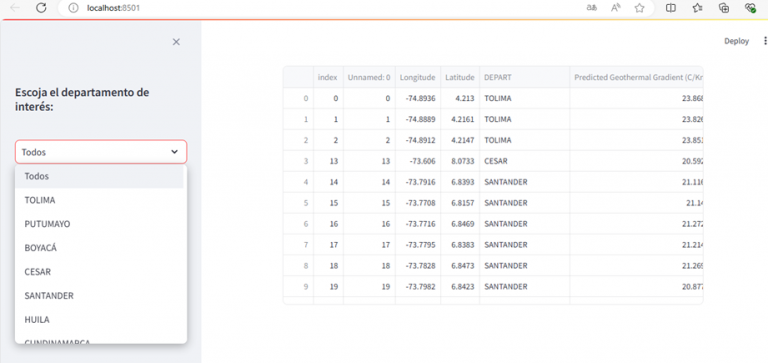Click the sidebar heading 'Escoja el departamento de interés:'
This screenshot has width=768, height=363.
[82, 99]
